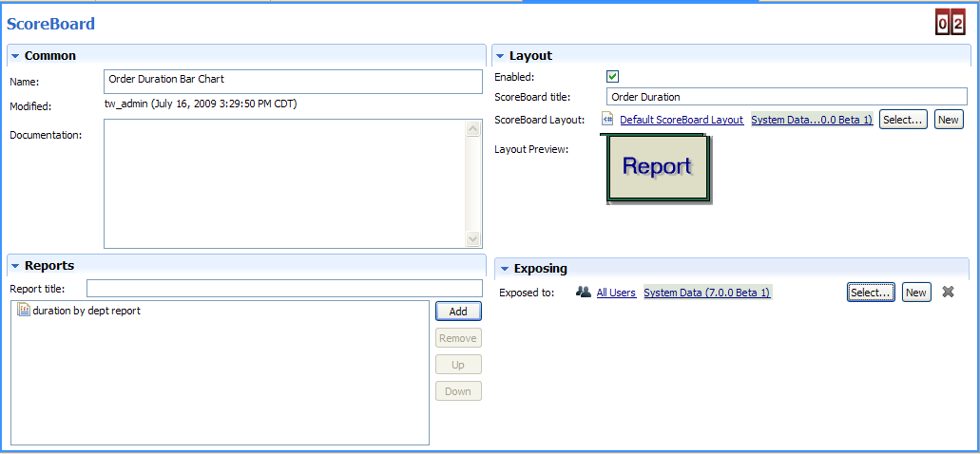Open the Default ScoreBoard Layout link
The height and width of the screenshot is (454, 980).
681,120
